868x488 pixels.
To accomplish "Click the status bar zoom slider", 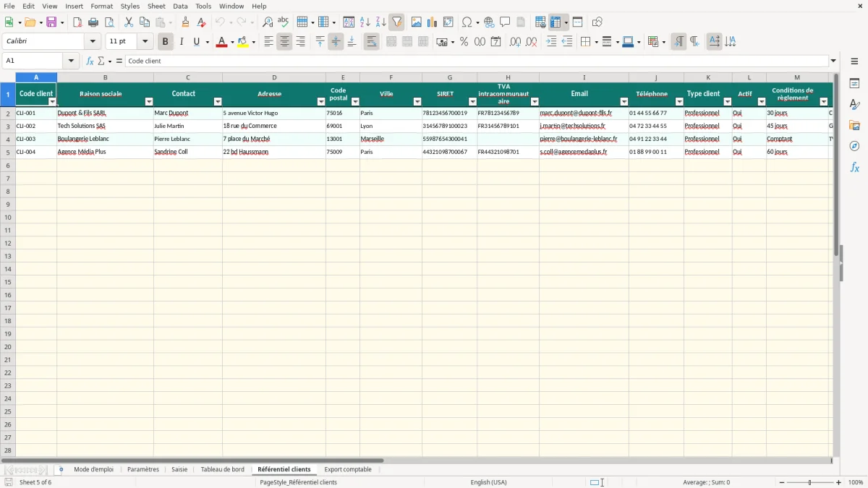I will point(809,482).
